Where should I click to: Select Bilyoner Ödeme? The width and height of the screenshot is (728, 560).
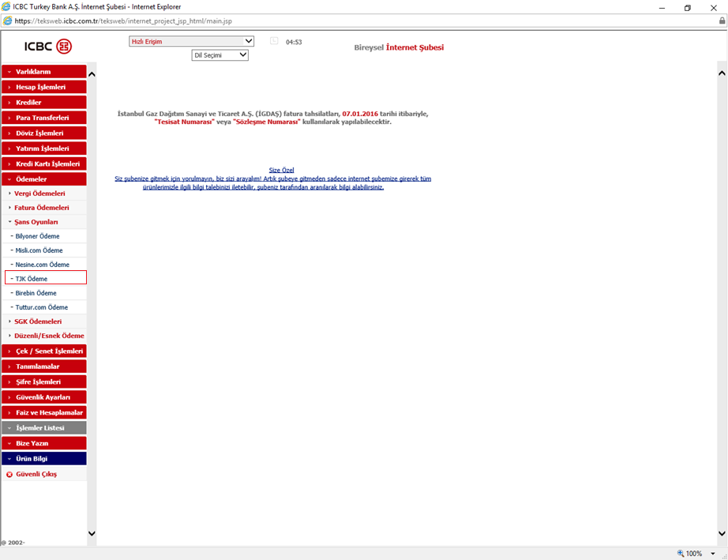(46, 236)
